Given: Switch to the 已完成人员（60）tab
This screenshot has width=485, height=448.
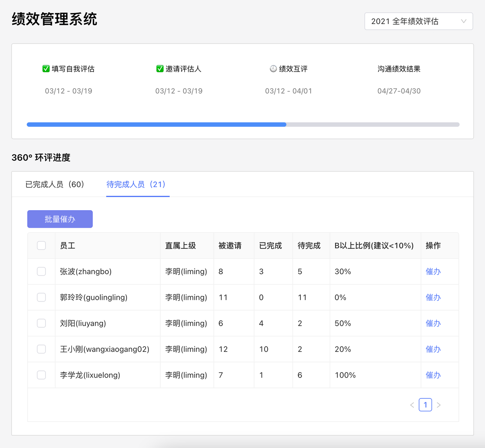Looking at the screenshot, I should (55, 184).
